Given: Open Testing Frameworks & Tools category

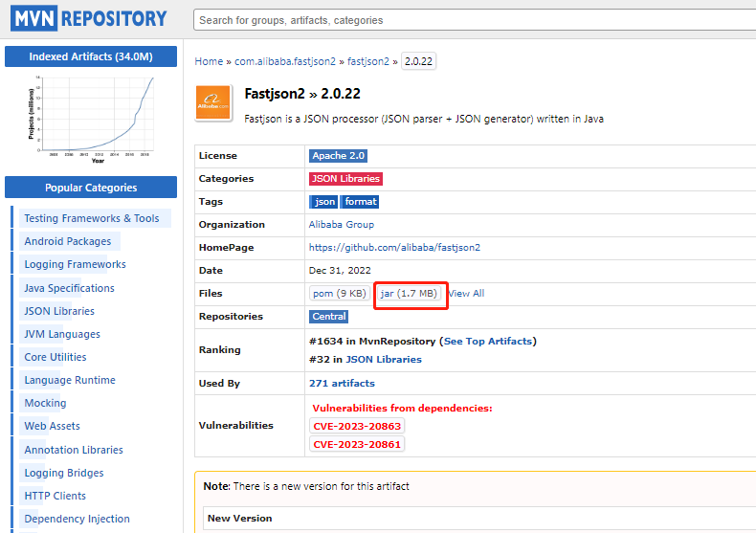Looking at the screenshot, I should [x=92, y=218].
